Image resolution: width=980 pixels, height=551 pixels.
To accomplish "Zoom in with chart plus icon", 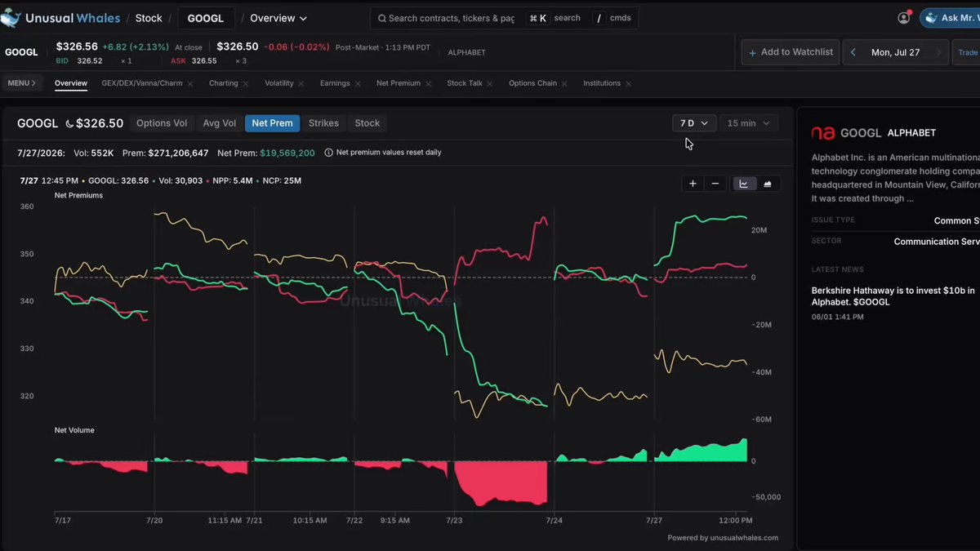I will tap(693, 184).
